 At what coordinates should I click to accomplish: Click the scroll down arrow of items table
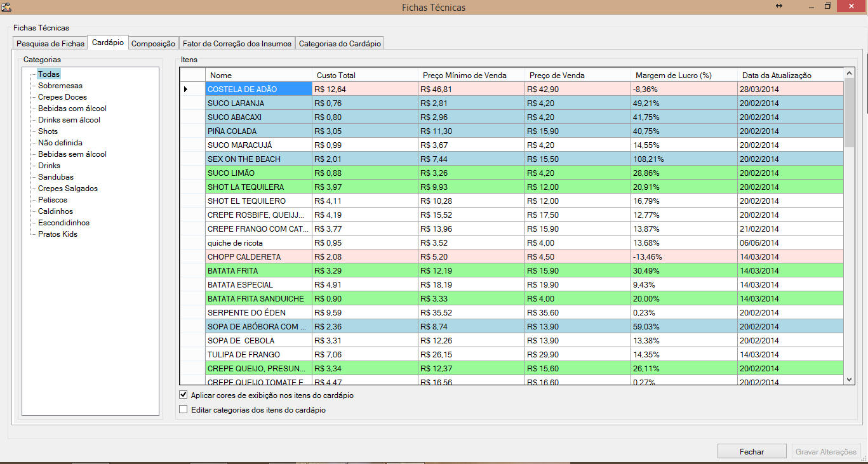coord(850,379)
